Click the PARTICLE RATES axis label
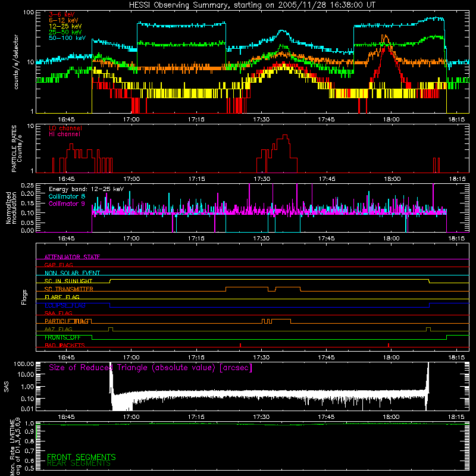The width and height of the screenshot is (476, 476). tap(17, 149)
